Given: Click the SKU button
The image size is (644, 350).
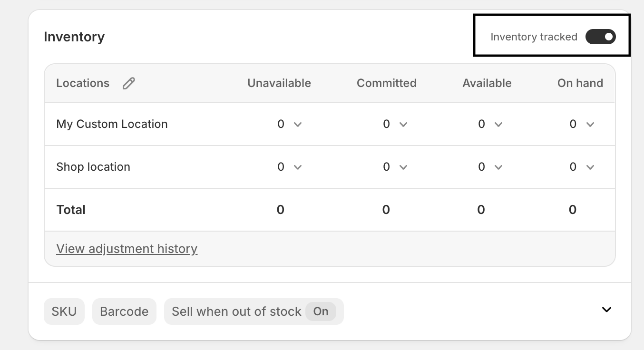Looking at the screenshot, I should point(64,311).
